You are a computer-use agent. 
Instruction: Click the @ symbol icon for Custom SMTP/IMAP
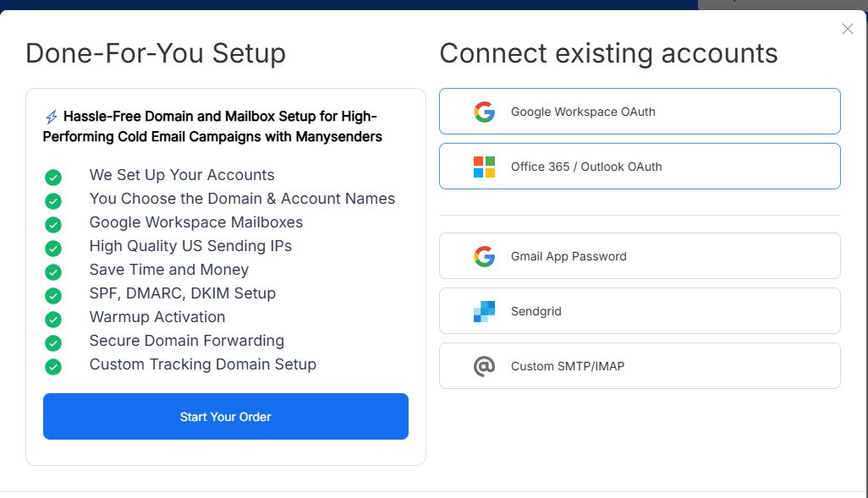(x=485, y=366)
